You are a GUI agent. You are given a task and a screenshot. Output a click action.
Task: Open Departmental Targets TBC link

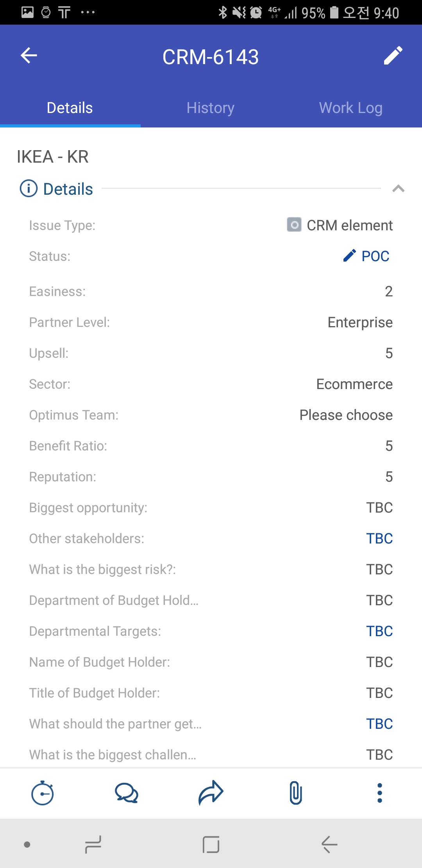point(379,631)
